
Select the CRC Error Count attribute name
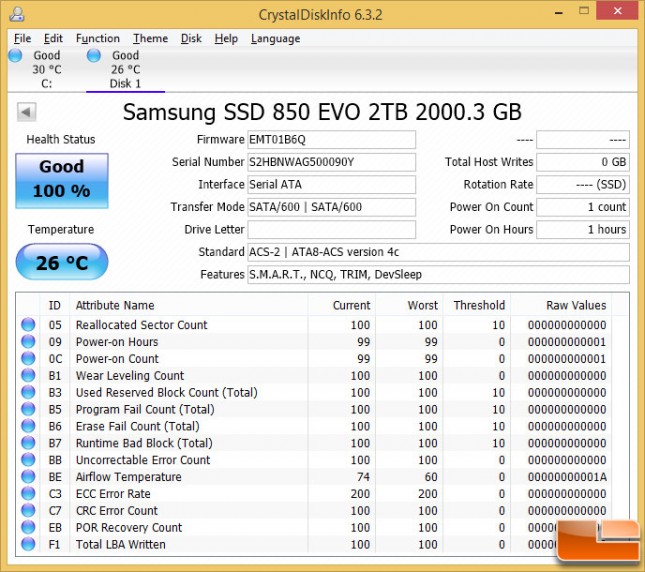coord(116,510)
